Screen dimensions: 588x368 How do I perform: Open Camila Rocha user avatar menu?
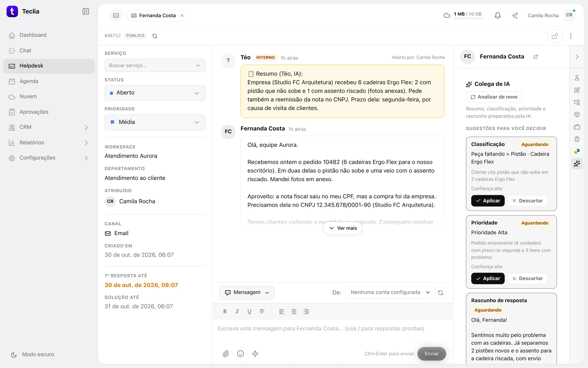[569, 15]
